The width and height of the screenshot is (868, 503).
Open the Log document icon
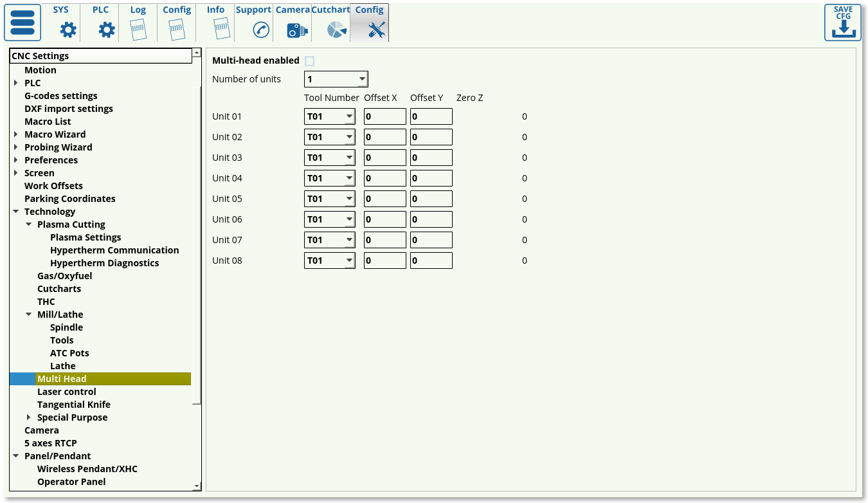point(138,30)
